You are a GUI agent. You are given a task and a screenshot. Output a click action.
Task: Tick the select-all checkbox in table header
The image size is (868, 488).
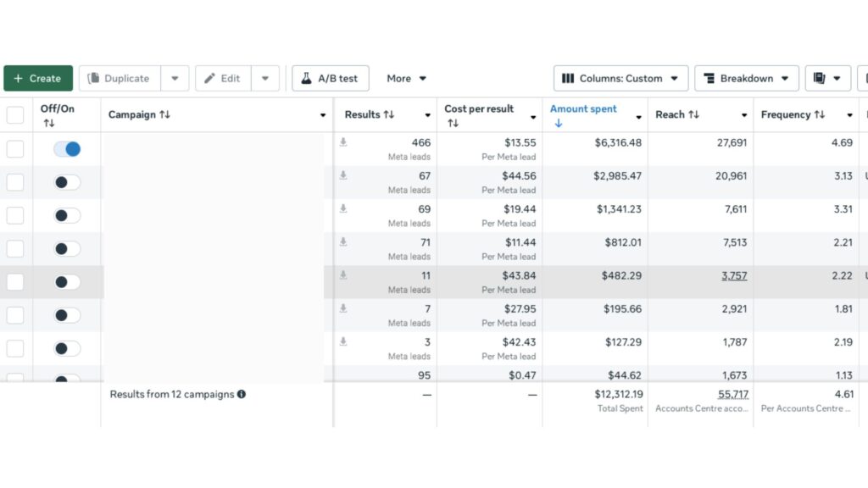(15, 115)
